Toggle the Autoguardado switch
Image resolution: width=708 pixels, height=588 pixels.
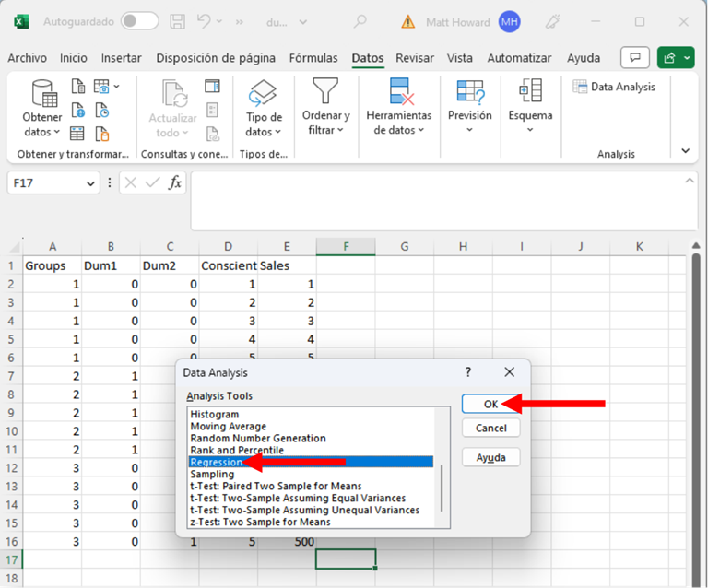click(139, 21)
